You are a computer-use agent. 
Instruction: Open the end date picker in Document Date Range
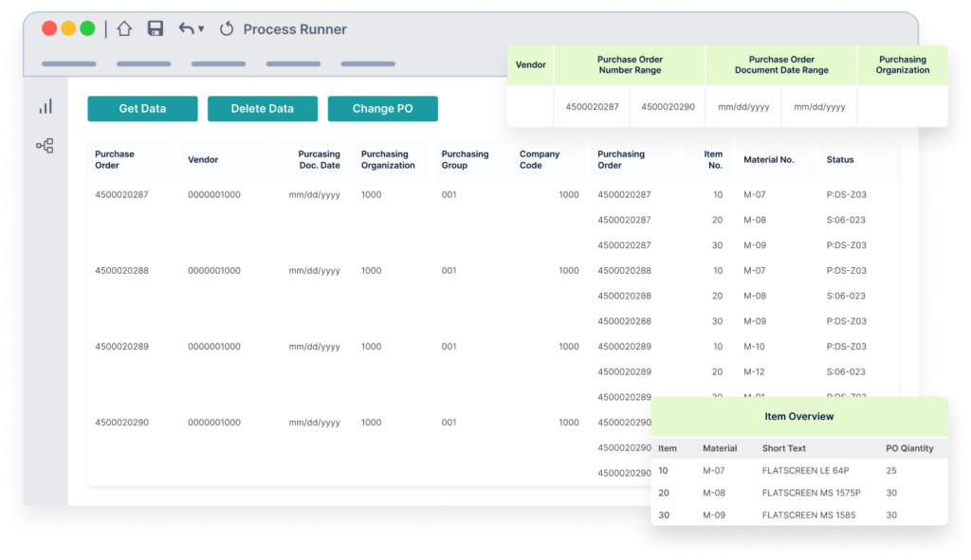(x=819, y=107)
